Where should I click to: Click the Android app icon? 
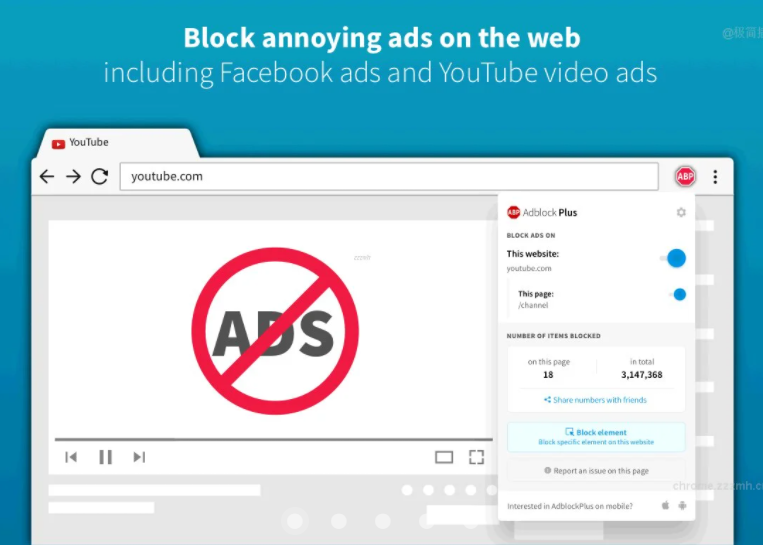pyautogui.click(x=682, y=506)
